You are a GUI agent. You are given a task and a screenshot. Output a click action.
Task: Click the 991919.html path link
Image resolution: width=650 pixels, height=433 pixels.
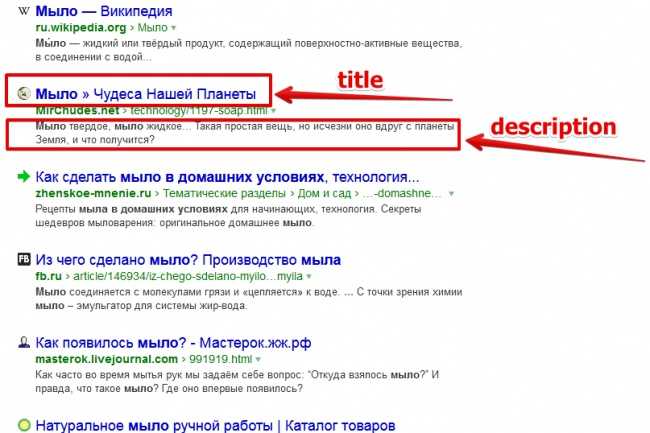[220, 359]
